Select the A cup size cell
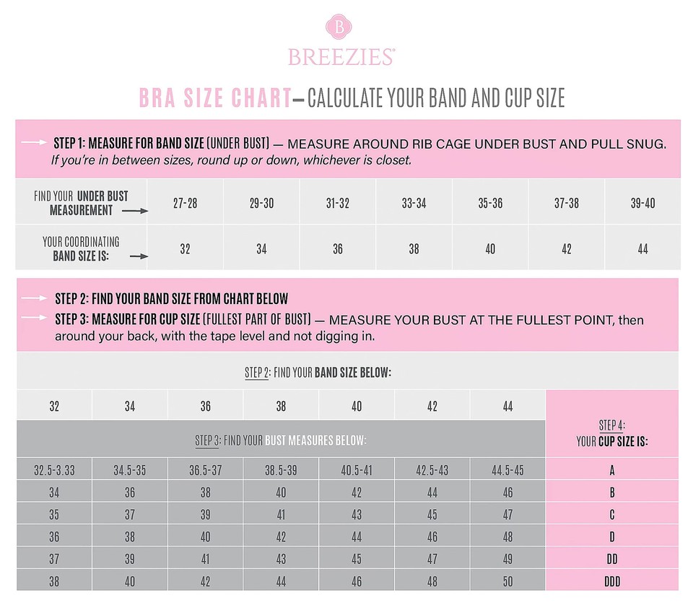The image size is (693, 616). [611, 470]
